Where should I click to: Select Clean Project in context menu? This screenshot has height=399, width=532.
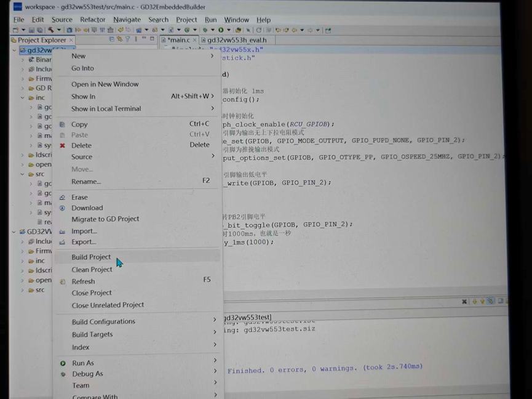click(x=92, y=270)
